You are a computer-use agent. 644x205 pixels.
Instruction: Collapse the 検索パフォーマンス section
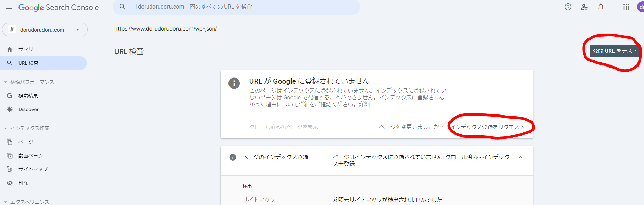(x=5, y=82)
